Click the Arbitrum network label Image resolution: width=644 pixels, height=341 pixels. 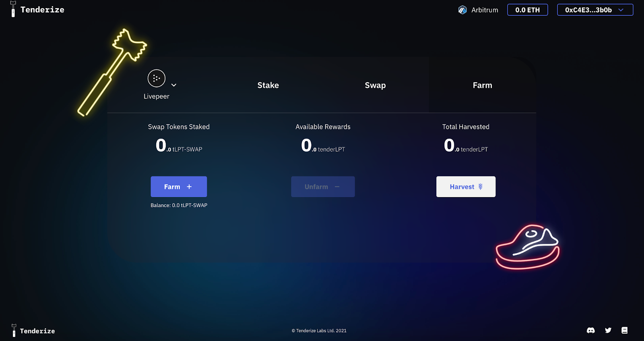tap(485, 10)
